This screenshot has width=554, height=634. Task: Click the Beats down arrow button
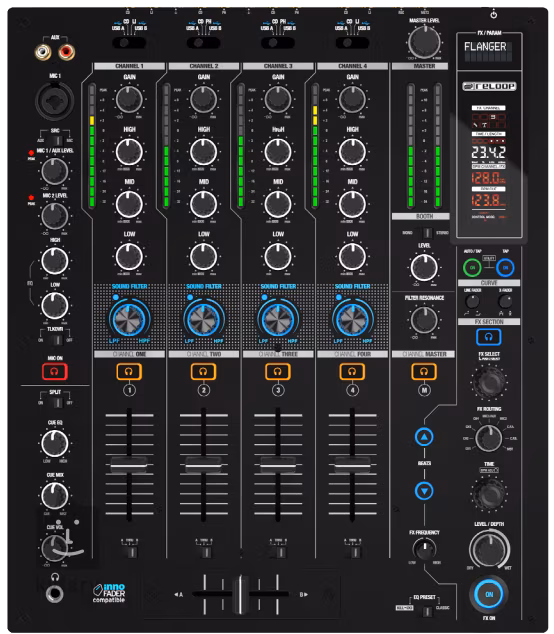click(x=424, y=491)
